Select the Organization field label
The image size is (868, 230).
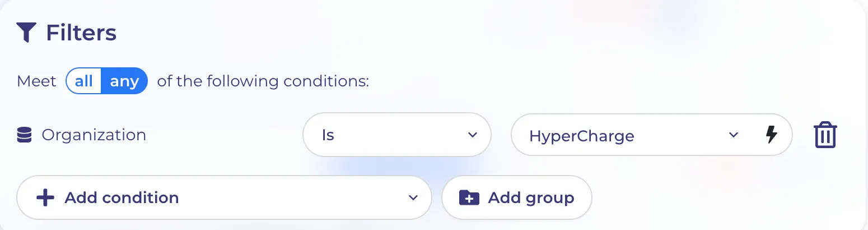94,135
